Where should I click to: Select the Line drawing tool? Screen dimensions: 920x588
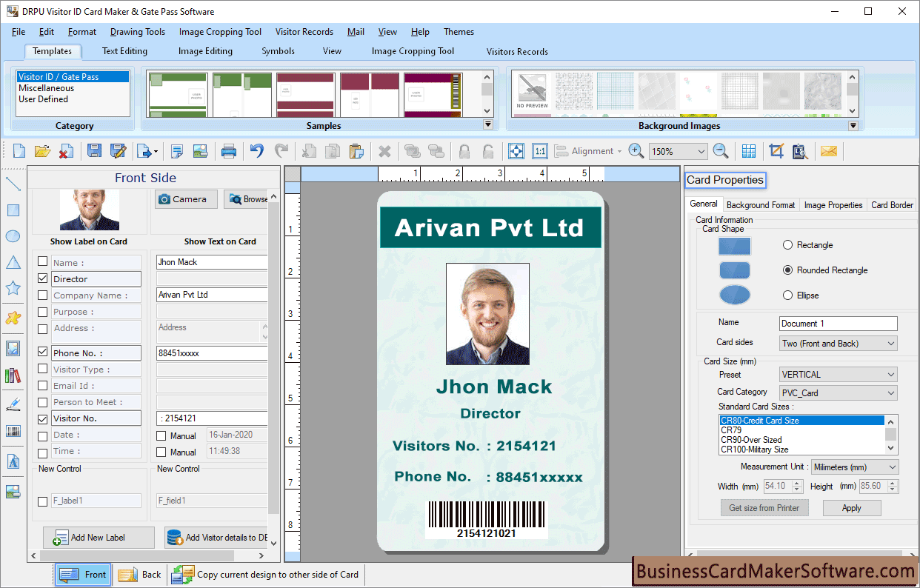(13, 183)
